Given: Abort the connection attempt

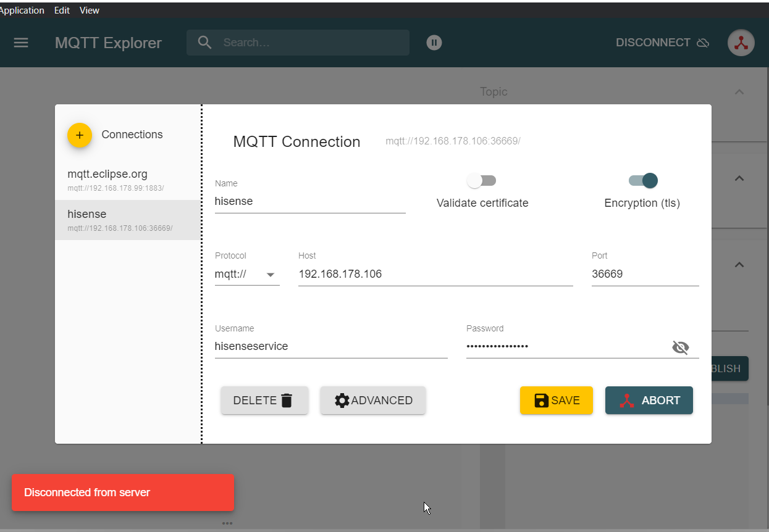Looking at the screenshot, I should click(649, 401).
